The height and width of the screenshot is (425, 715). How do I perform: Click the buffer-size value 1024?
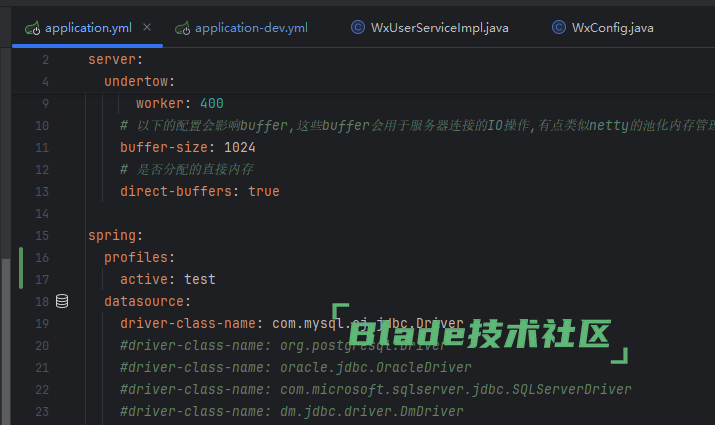(239, 147)
